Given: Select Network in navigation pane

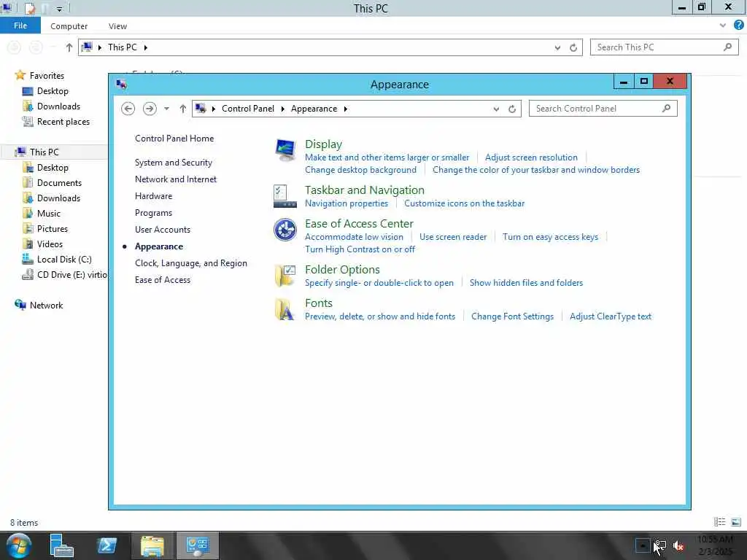Looking at the screenshot, I should [x=46, y=306].
